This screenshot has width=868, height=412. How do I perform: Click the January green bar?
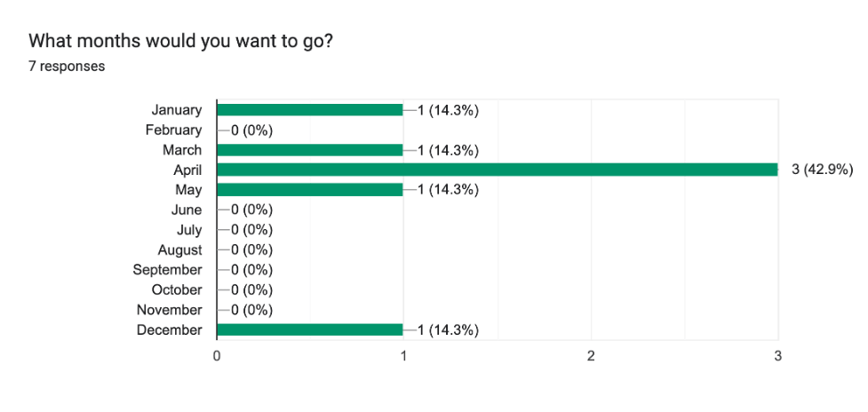click(x=310, y=109)
